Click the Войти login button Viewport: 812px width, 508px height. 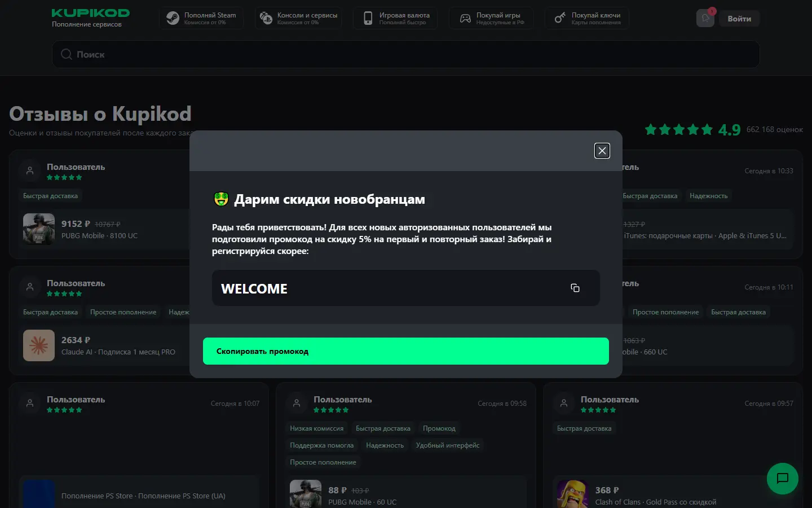pyautogui.click(x=739, y=19)
